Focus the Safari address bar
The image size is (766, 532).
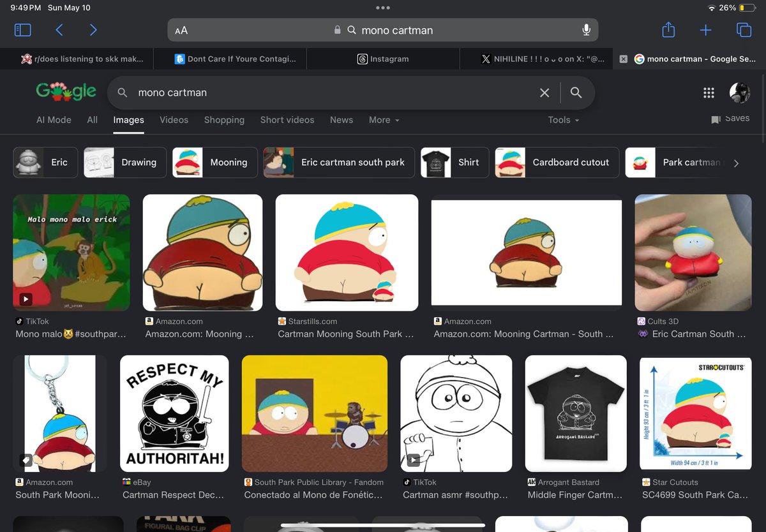pos(383,30)
